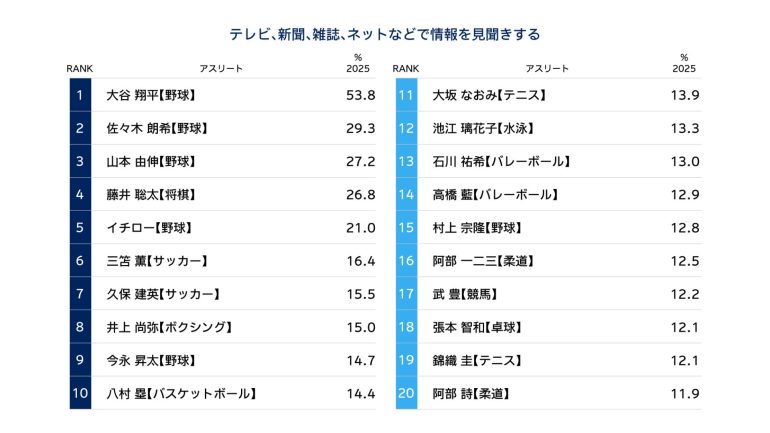Click rank 20 badge beside 阿部 詩
The image size is (770, 433).
tap(406, 393)
